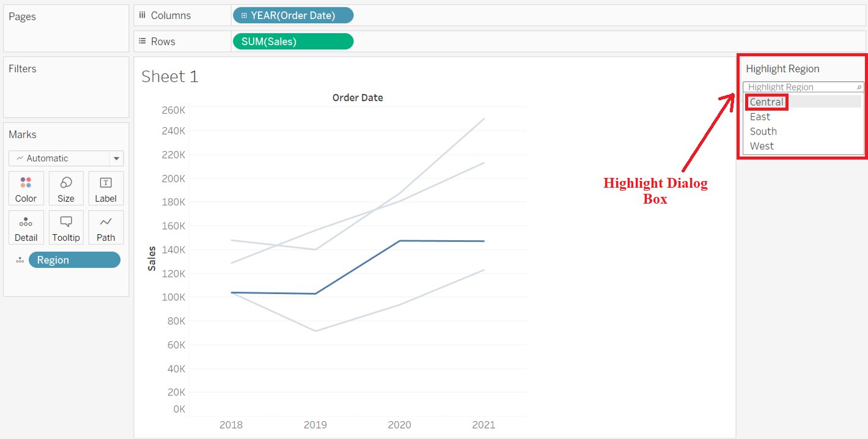
Task: Click the Columns shelf icon
Action: [x=143, y=15]
